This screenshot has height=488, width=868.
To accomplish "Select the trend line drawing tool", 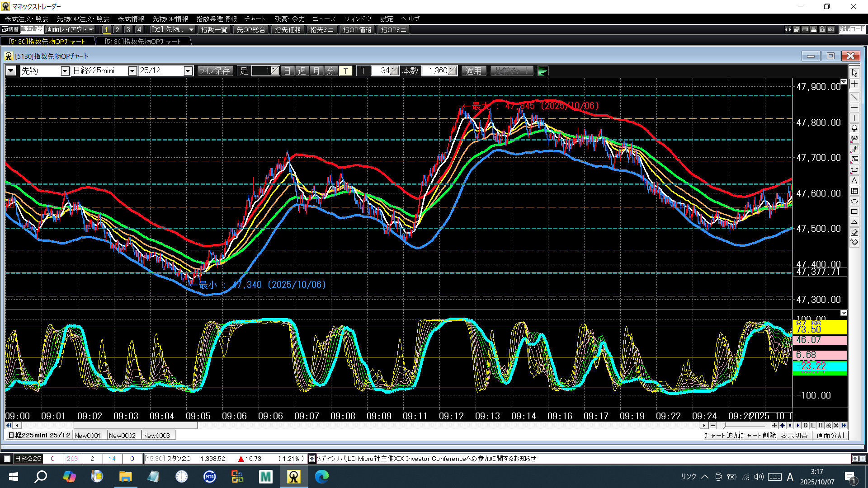I will tap(854, 97).
